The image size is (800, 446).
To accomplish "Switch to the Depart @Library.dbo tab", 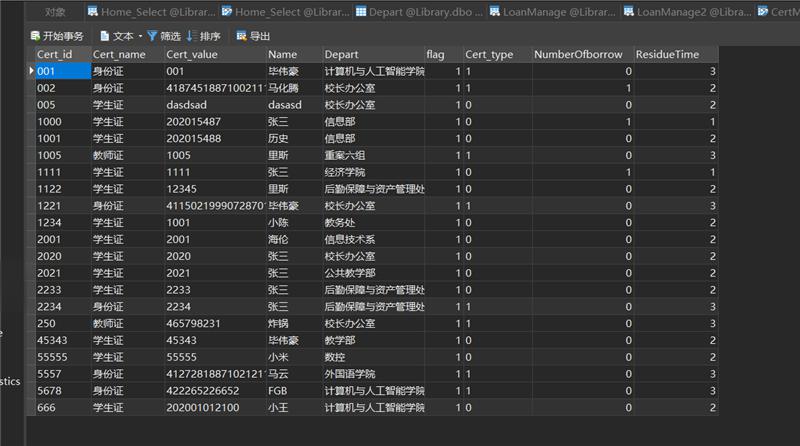I will (x=419, y=12).
